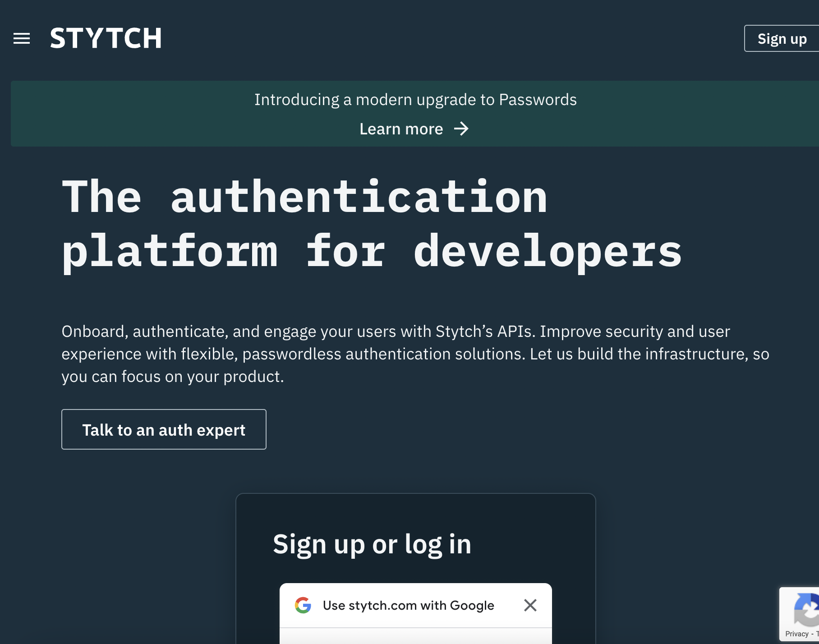Click the paragraph starting 'Onboard, authenticate, and engage'
Screen dimensions: 819x644
pyautogui.click(x=415, y=354)
